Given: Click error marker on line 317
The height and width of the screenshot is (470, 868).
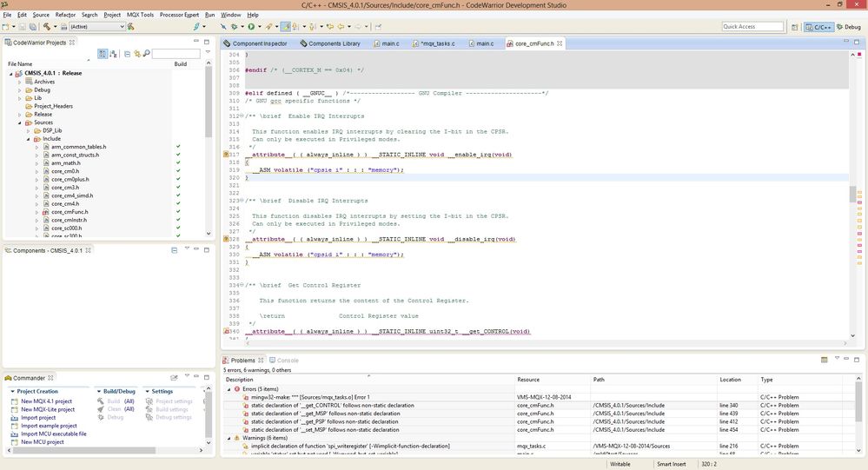Looking at the screenshot, I should [x=225, y=155].
